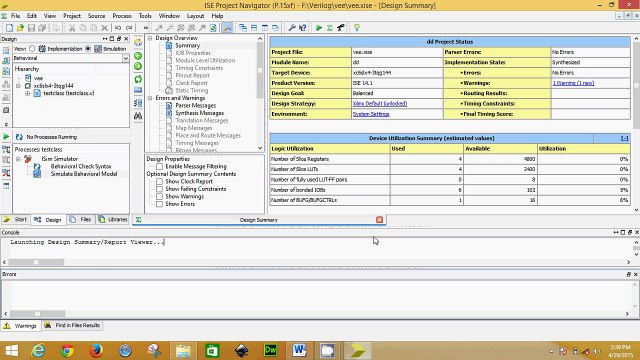Click the binoculars Find icon in sidebar
This screenshot has width=640, height=360.
point(138,116)
